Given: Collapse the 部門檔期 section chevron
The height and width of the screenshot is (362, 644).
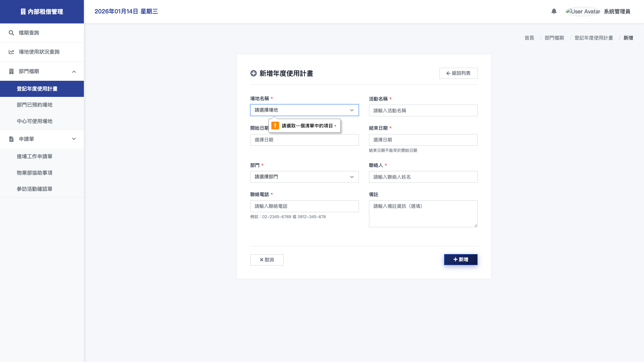Looking at the screenshot, I should (74, 71).
